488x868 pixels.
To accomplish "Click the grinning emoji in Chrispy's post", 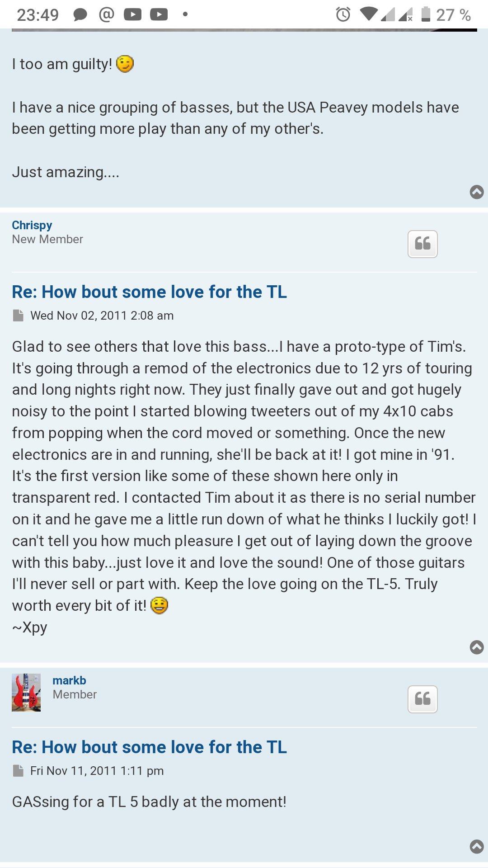I will pos(159,605).
